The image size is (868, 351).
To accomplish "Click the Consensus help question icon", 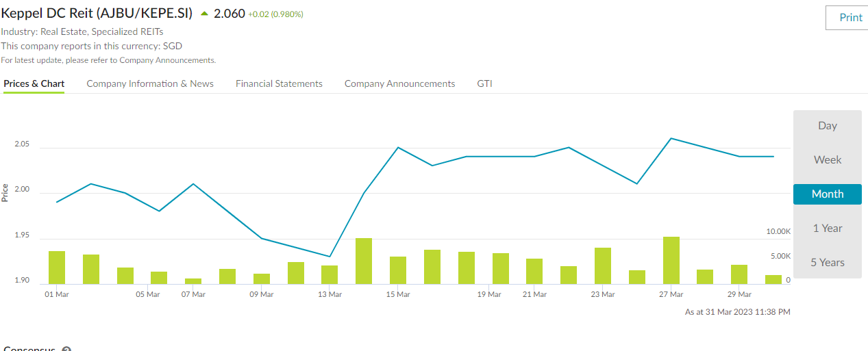I will tap(66, 350).
